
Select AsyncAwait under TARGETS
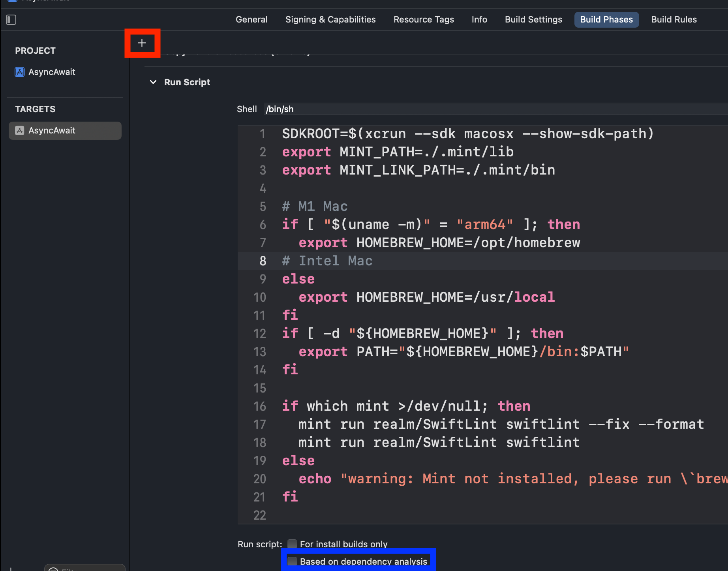tap(65, 130)
